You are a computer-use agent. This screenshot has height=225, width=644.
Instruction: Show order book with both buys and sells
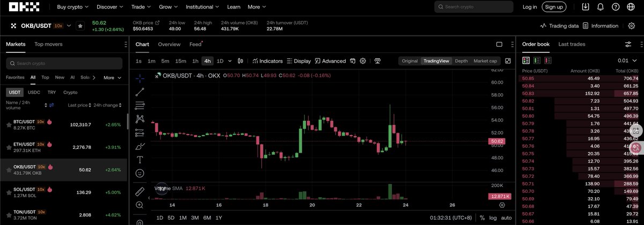pyautogui.click(x=526, y=61)
